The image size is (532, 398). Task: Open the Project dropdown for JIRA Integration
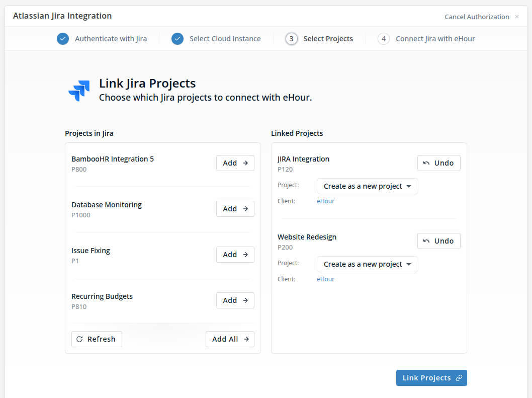(368, 186)
